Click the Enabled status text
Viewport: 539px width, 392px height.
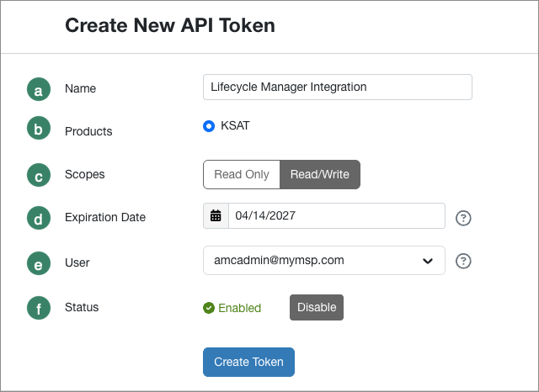[239, 308]
